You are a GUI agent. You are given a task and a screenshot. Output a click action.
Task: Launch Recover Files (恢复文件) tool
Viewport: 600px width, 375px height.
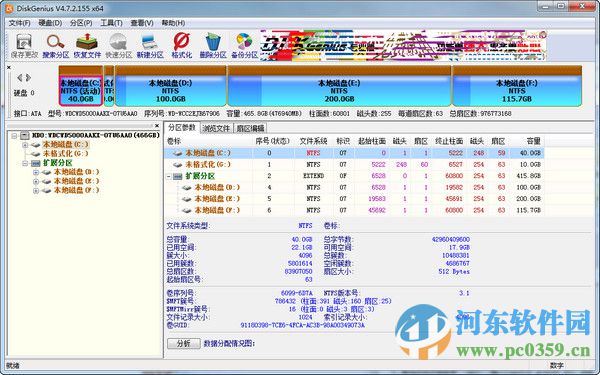point(87,46)
